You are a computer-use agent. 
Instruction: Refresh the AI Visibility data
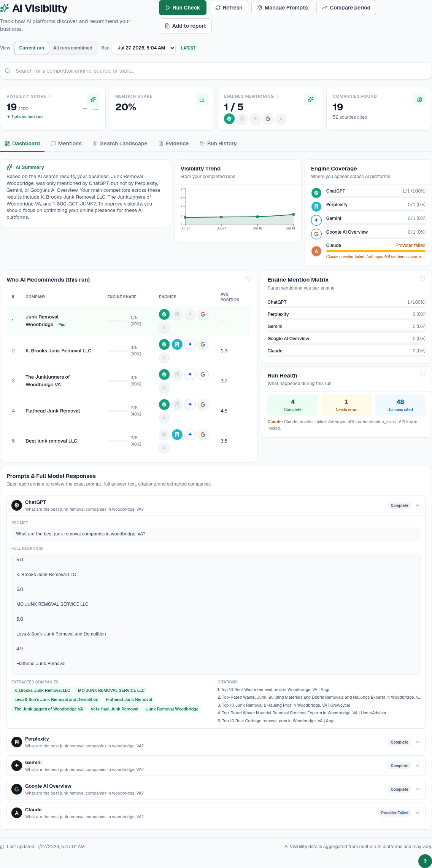click(x=229, y=8)
